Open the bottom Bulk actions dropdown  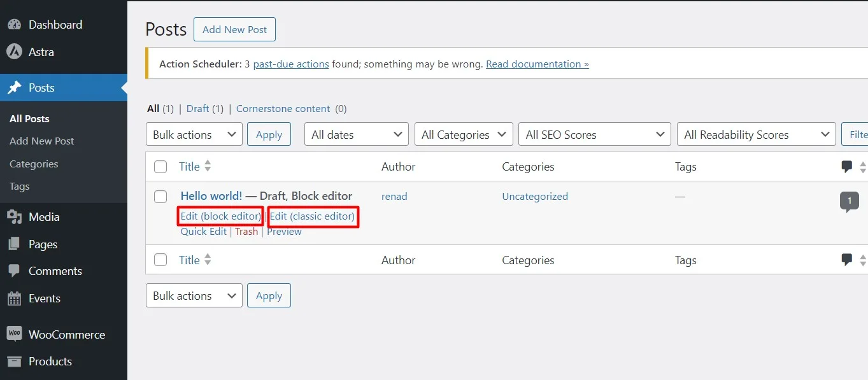pos(194,295)
